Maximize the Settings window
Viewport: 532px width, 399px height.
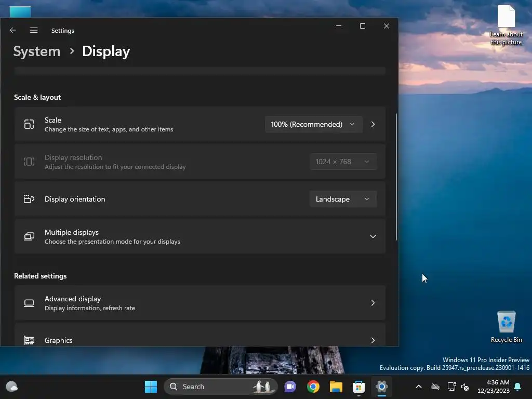tap(362, 26)
